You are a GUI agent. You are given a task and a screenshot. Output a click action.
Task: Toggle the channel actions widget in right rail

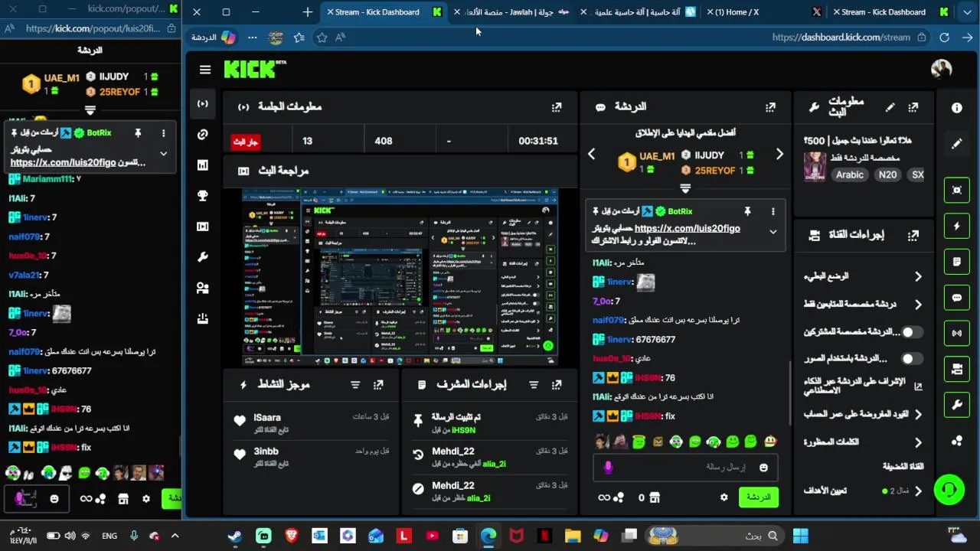[957, 369]
